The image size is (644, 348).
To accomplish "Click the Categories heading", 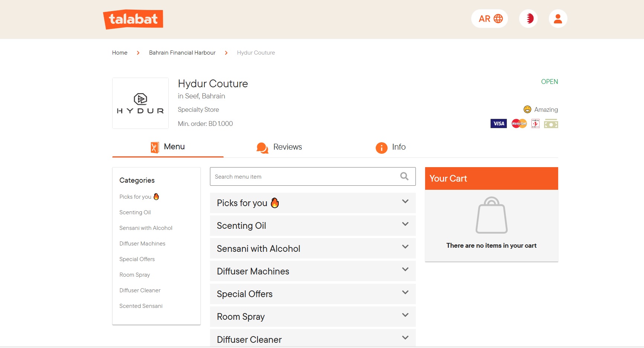I will [137, 180].
